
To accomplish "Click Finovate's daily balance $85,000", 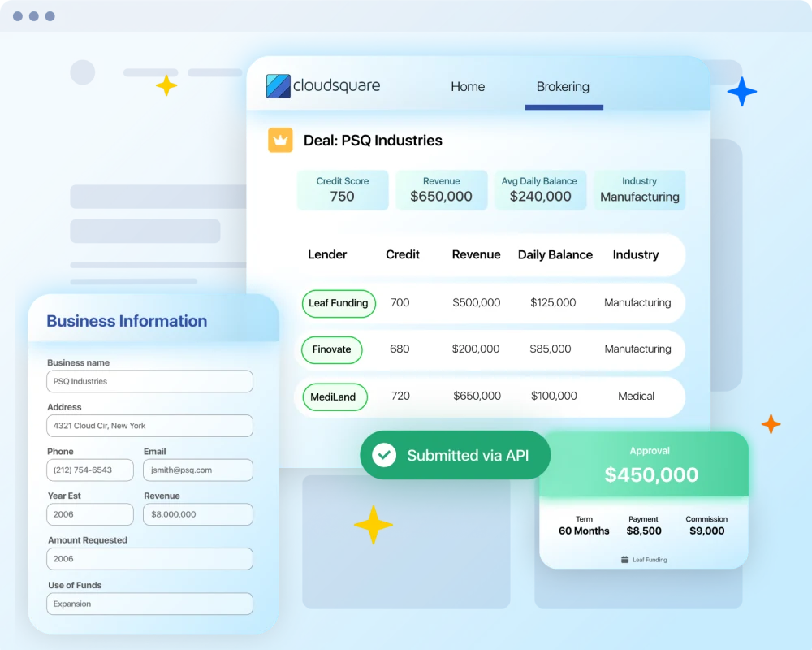I will [x=551, y=349].
